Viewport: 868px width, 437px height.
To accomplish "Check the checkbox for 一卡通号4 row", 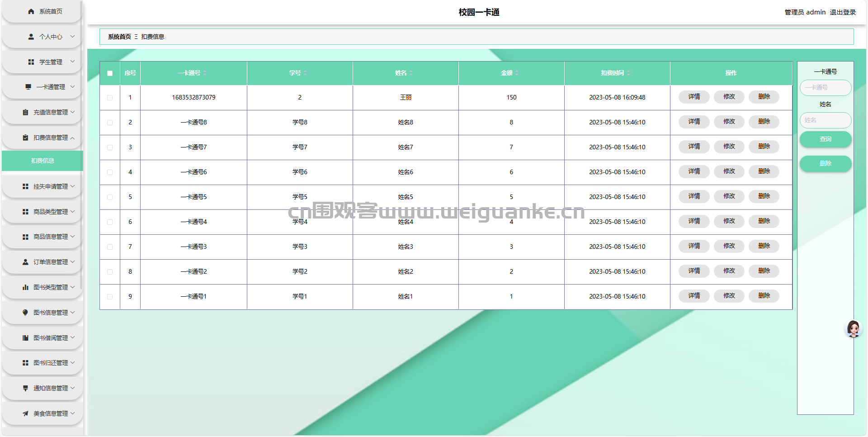I will (110, 222).
